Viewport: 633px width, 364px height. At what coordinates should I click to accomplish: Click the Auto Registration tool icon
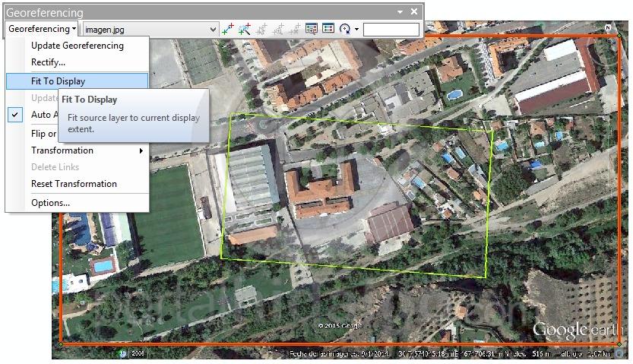point(245,29)
